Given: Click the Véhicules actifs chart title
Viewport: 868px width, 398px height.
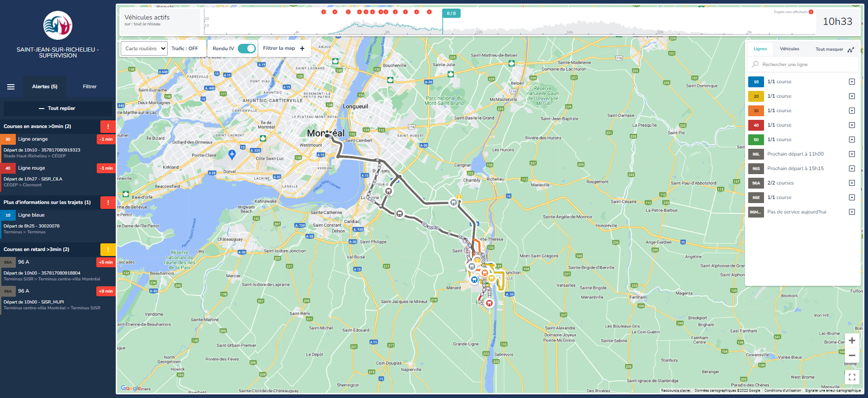Looking at the screenshot, I should (x=147, y=17).
